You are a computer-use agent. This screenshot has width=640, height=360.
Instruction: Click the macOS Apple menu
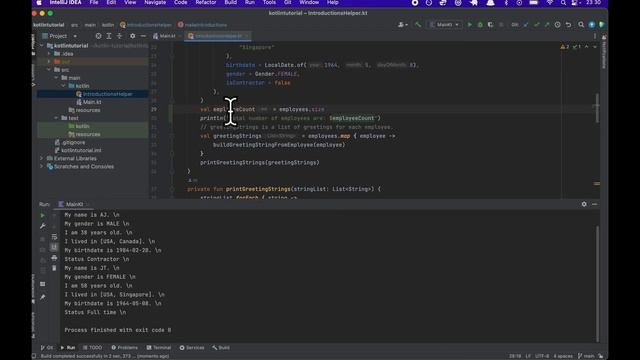(x=39, y=2)
